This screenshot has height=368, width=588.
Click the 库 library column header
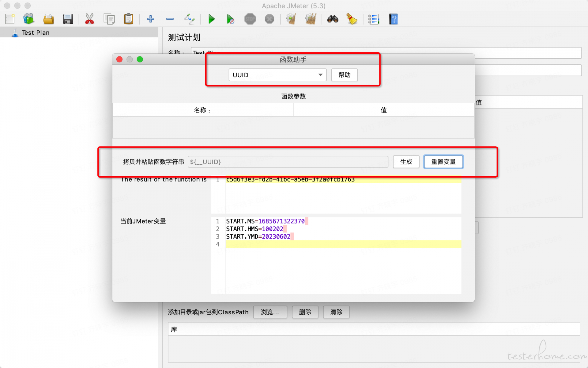(374, 329)
